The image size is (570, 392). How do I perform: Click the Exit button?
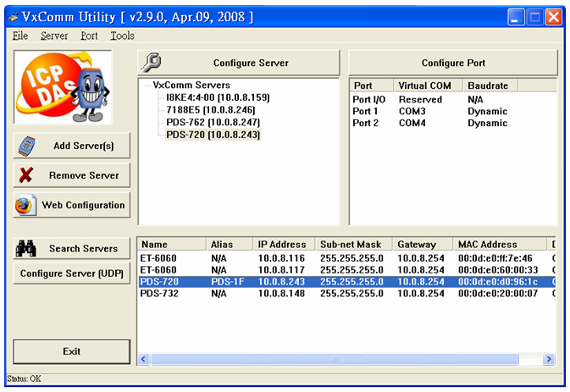coord(72,351)
